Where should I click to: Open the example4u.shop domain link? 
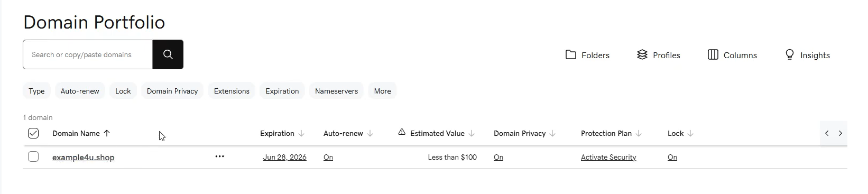pyautogui.click(x=84, y=157)
